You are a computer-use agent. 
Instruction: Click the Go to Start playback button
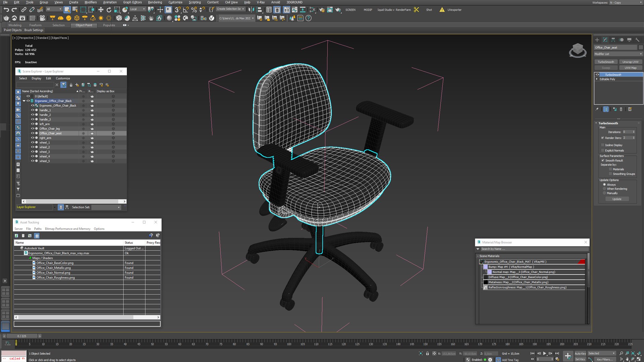click(x=532, y=353)
